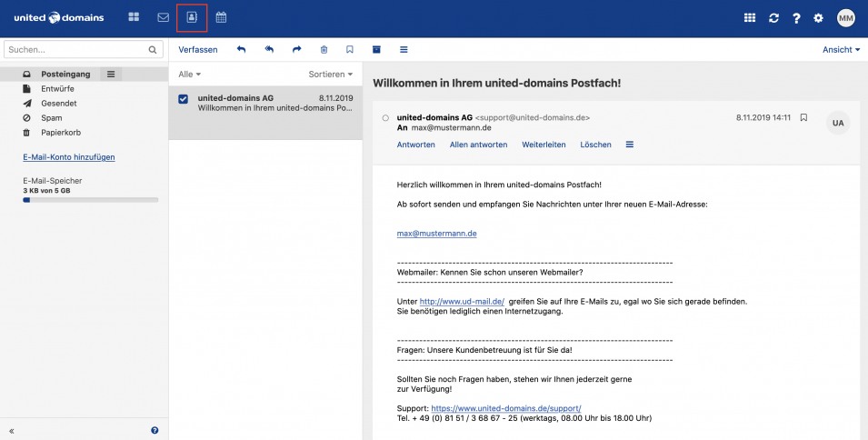868x440 pixels.
Task: Open the Sortieren dropdown
Action: pos(331,75)
